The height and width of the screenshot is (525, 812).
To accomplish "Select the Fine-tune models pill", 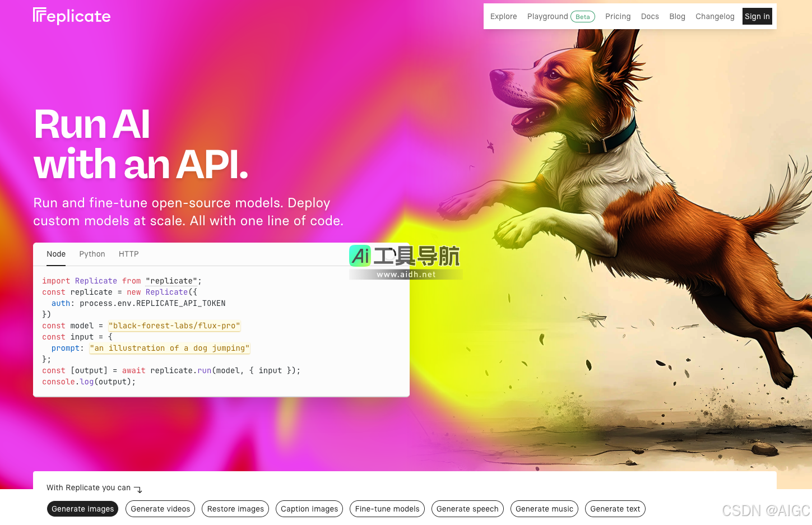I will 387,509.
